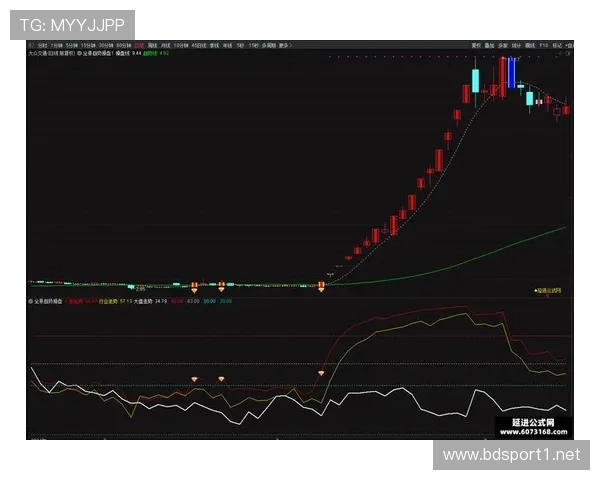Click the tall blue candlestick near the price peak
600x480 pixels.
coord(511,74)
